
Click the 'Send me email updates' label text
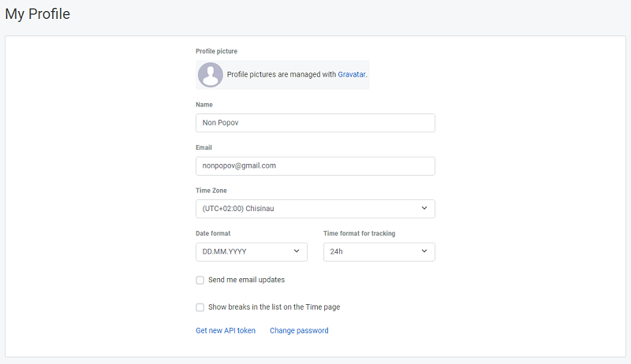(x=246, y=280)
